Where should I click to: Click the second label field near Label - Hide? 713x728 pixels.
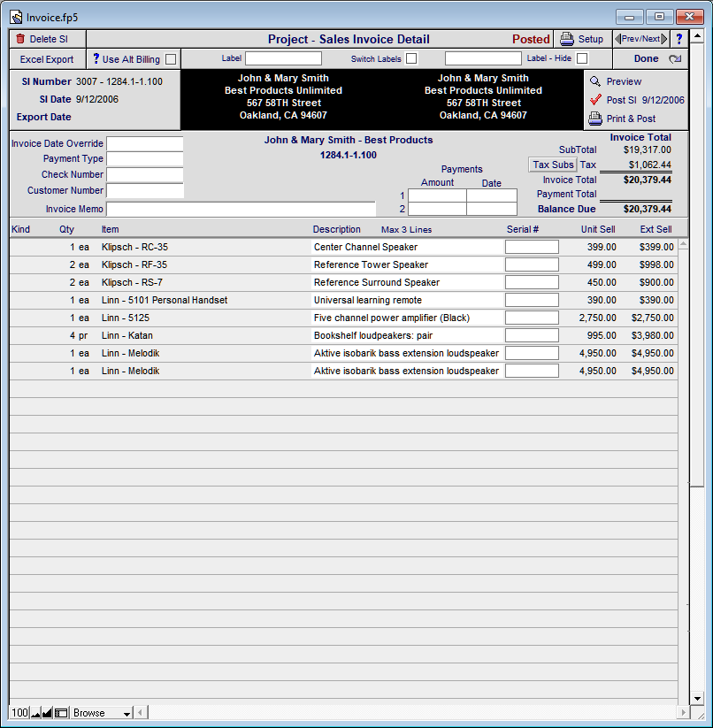tap(483, 58)
